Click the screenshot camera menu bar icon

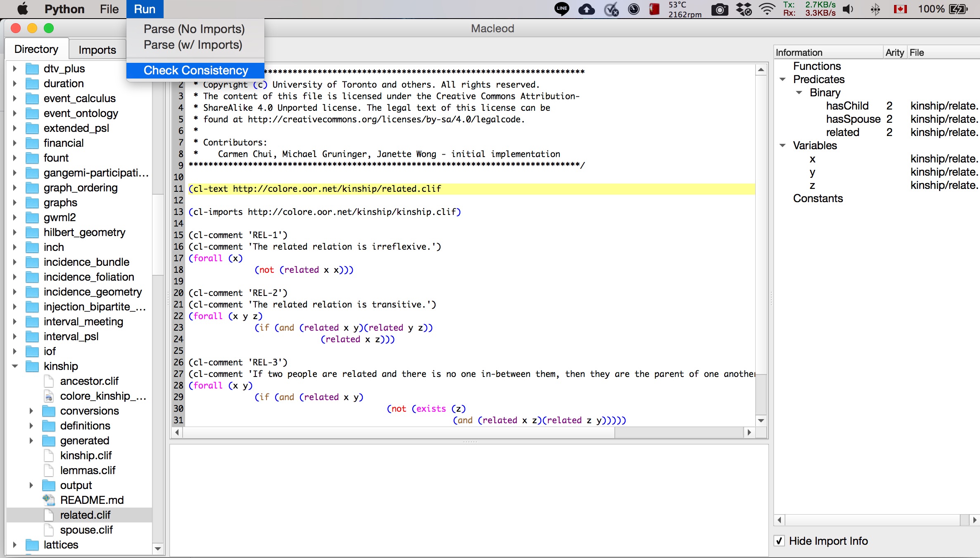(720, 9)
